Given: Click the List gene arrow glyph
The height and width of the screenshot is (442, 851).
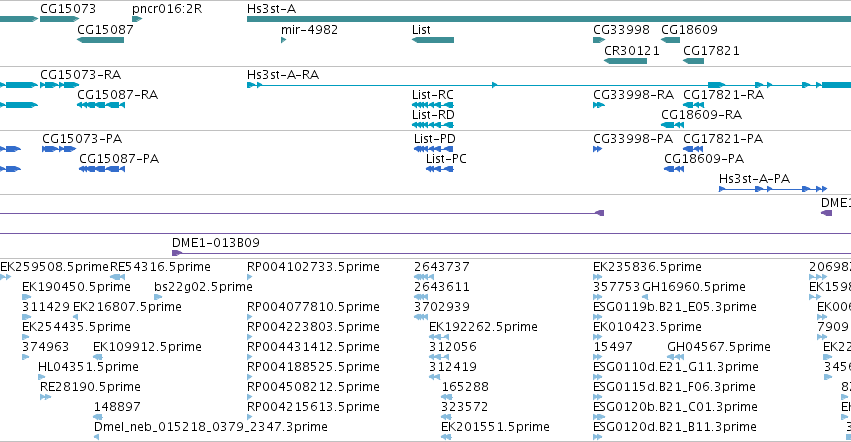Looking at the screenshot, I should (x=433, y=40).
